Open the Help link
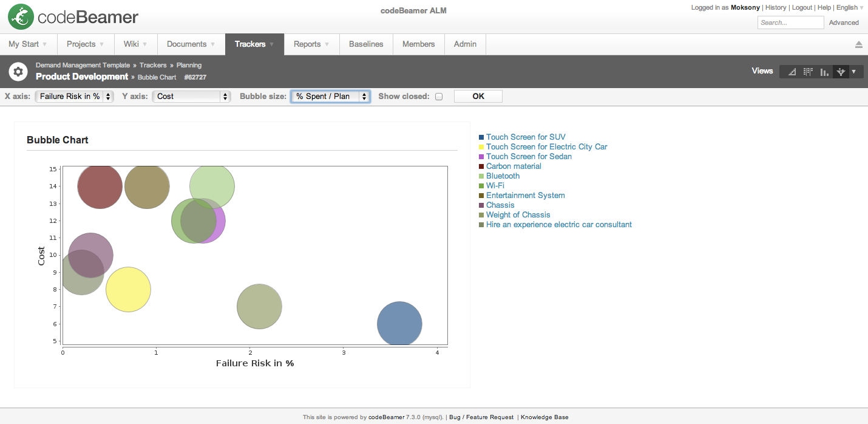868x424 pixels. pyautogui.click(x=824, y=7)
